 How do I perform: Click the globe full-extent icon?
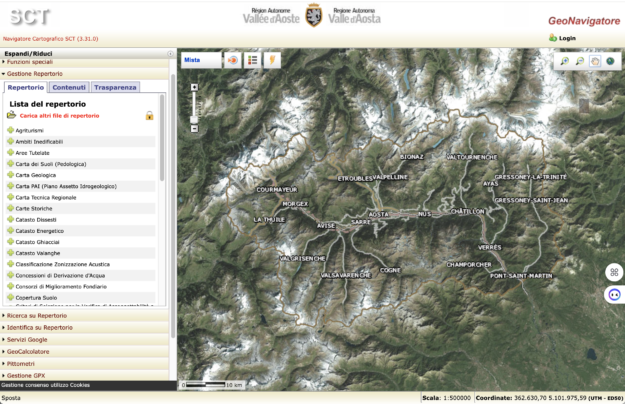[x=610, y=61]
